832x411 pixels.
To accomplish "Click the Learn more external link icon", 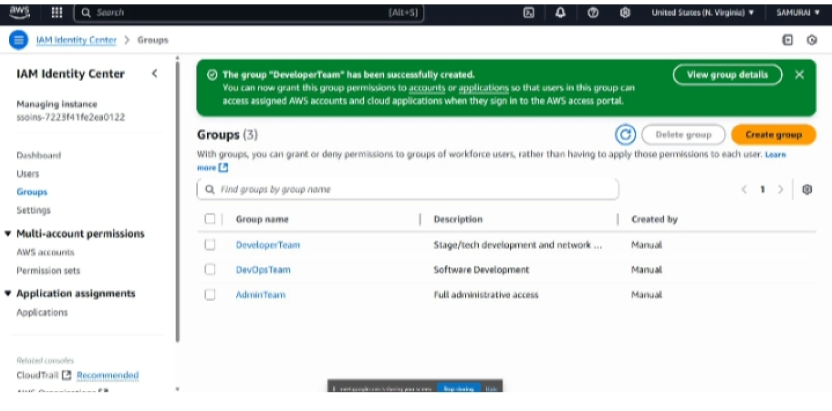I will pyautogui.click(x=223, y=168).
